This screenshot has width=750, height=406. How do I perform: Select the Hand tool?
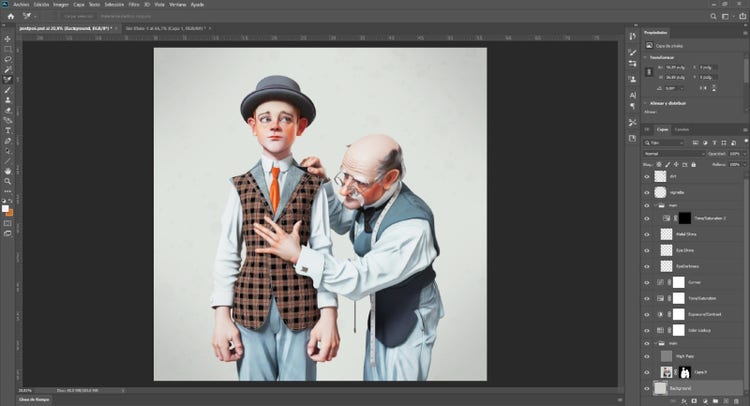8,171
